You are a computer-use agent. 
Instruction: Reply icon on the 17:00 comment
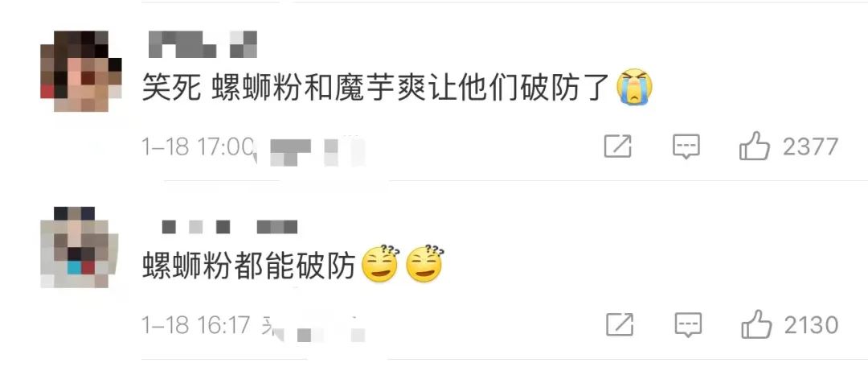coord(686,147)
